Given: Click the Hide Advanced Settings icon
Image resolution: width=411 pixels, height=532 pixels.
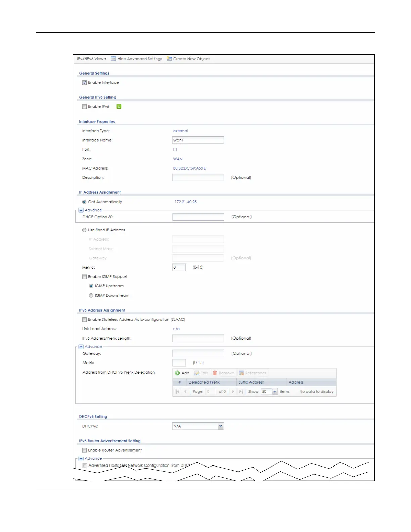Looking at the screenshot, I should point(113,59).
